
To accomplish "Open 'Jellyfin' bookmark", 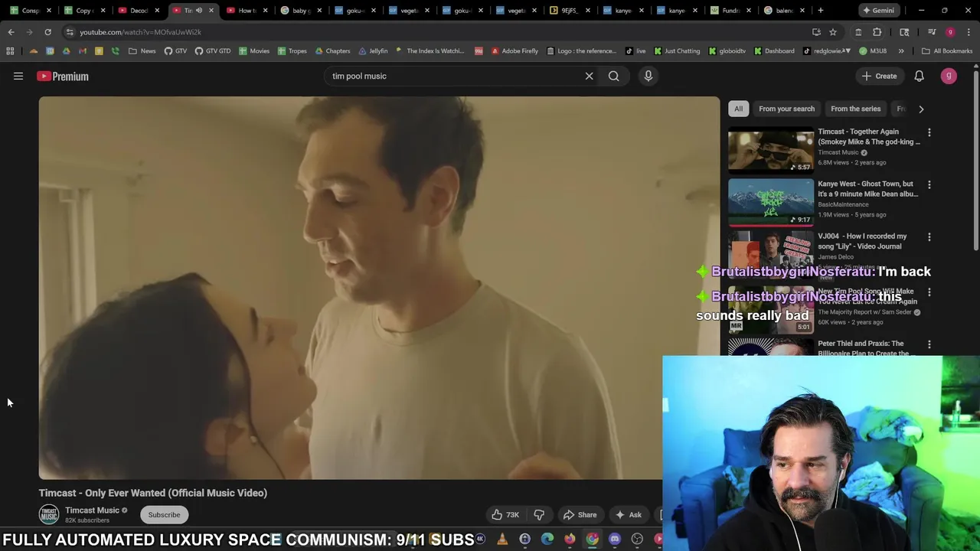I will (x=373, y=51).
